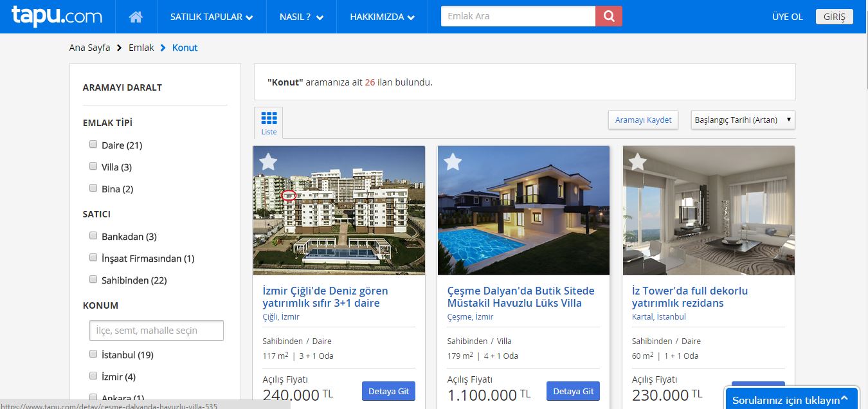
Task: Click the ÜYE OL link
Action: [788, 17]
